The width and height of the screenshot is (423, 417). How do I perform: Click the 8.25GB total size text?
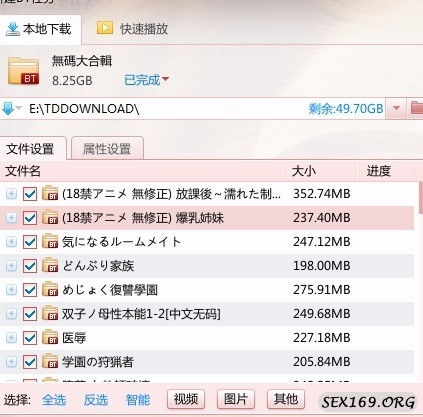point(72,80)
